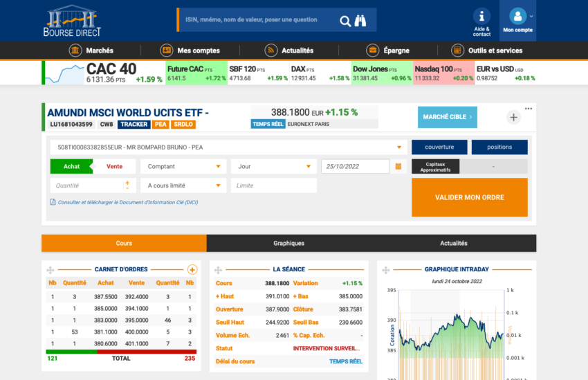
Task: Click the Seuil Haut value 244.9200
Action: (277, 323)
